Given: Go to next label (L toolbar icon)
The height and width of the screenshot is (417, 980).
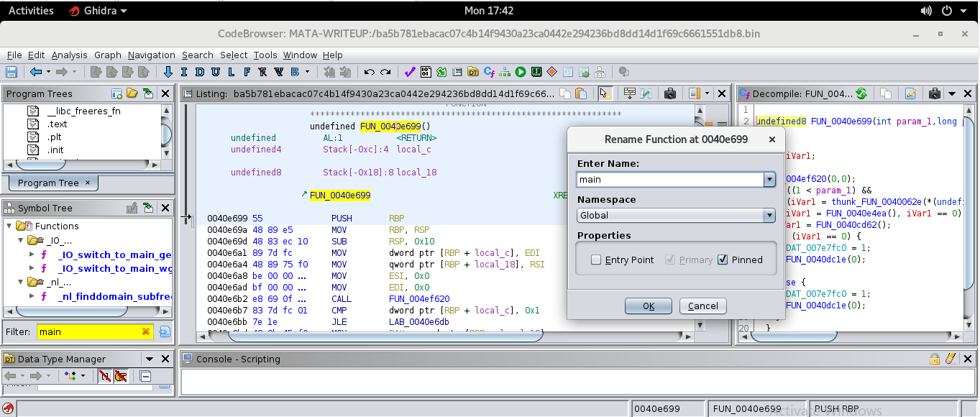Looking at the screenshot, I should (x=231, y=72).
